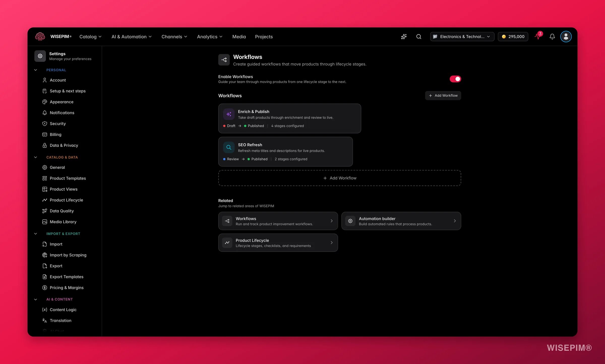Image resolution: width=605 pixels, height=364 pixels.
Task: Open the related Workflows link card
Action: coord(278,221)
